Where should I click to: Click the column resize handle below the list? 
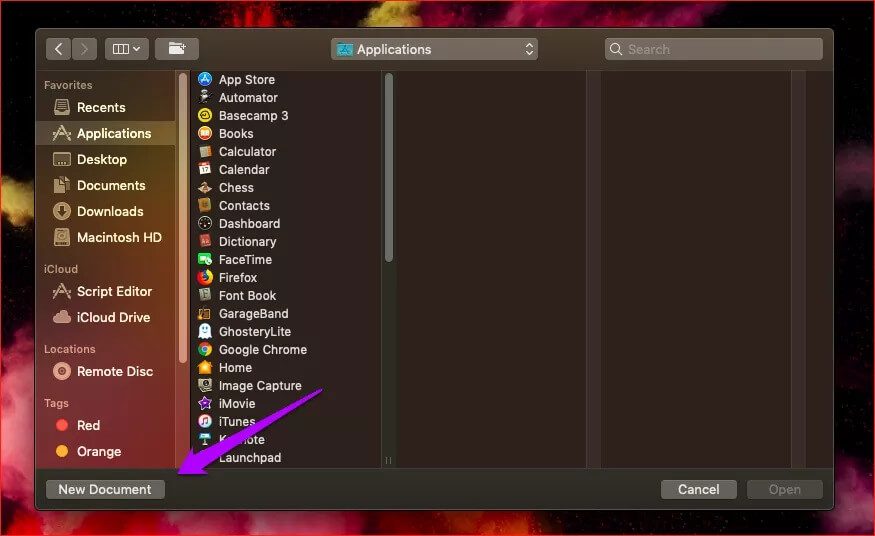[x=388, y=460]
